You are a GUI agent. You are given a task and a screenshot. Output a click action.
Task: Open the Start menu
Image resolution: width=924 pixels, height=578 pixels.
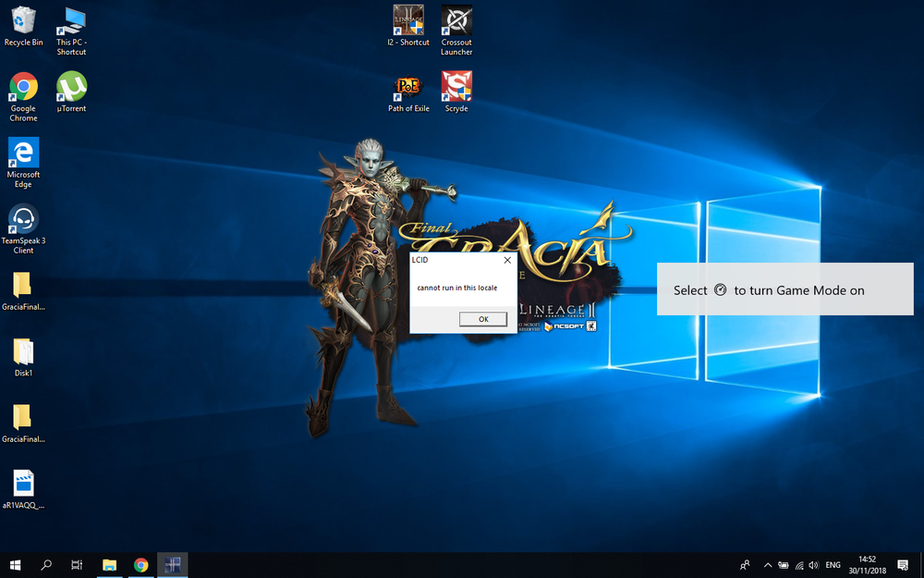click(14, 564)
